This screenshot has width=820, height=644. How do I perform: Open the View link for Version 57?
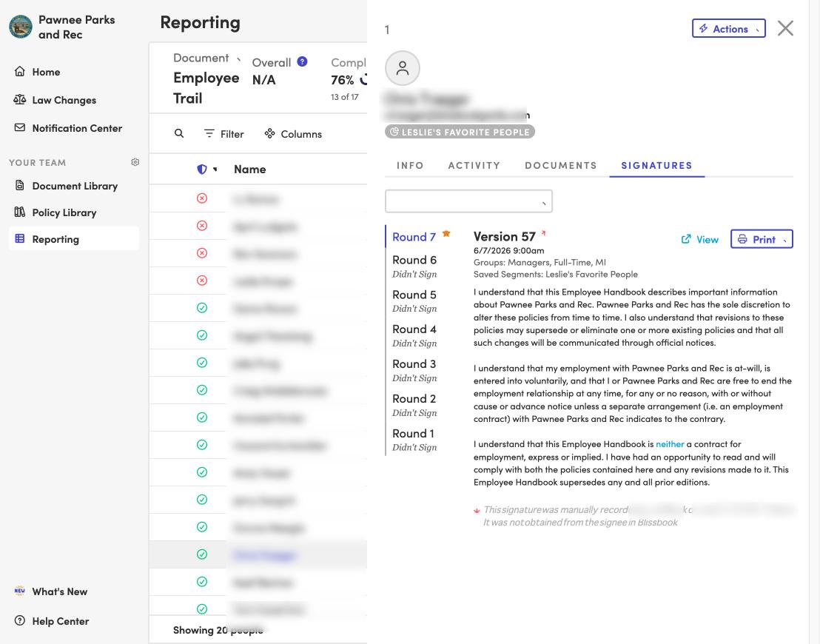tap(699, 239)
